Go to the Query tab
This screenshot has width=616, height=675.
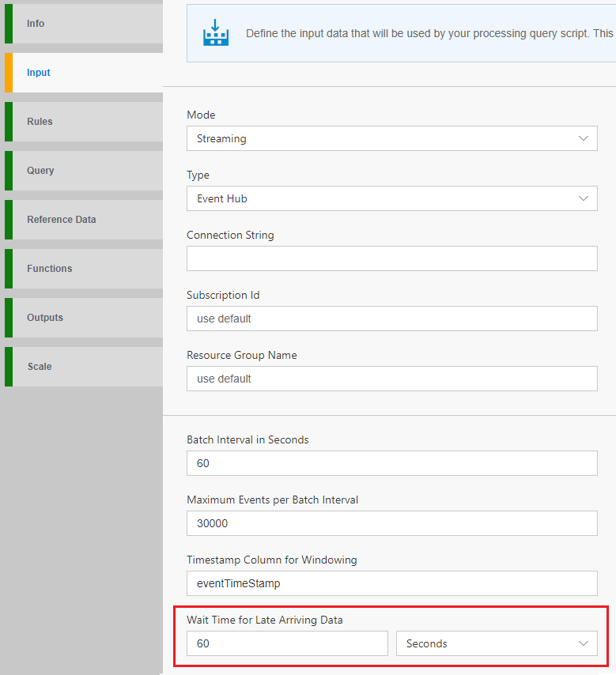click(x=83, y=171)
